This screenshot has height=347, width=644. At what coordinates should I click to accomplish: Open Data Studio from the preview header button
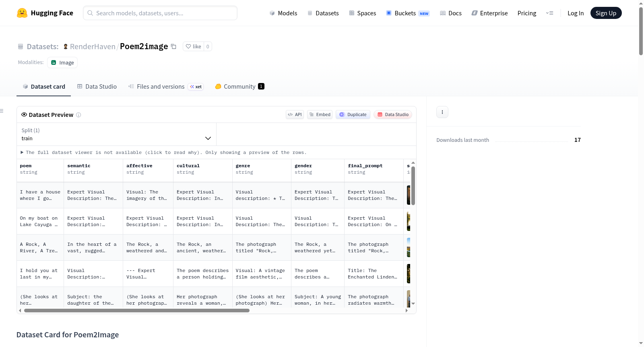coord(393,114)
